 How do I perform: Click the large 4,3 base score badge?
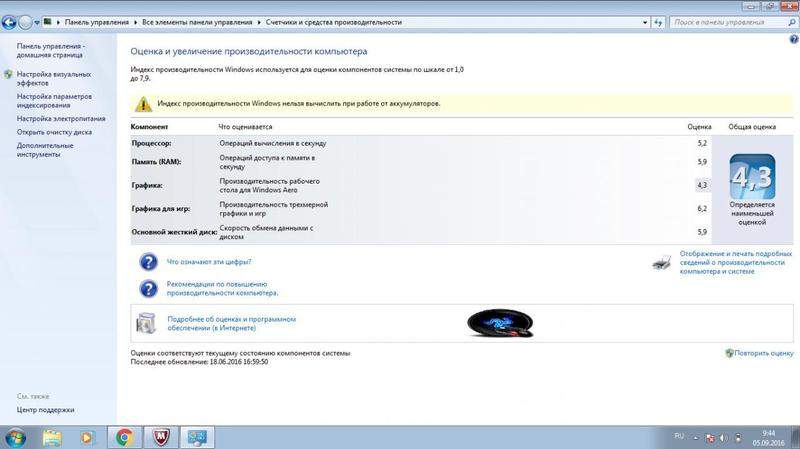(x=752, y=177)
